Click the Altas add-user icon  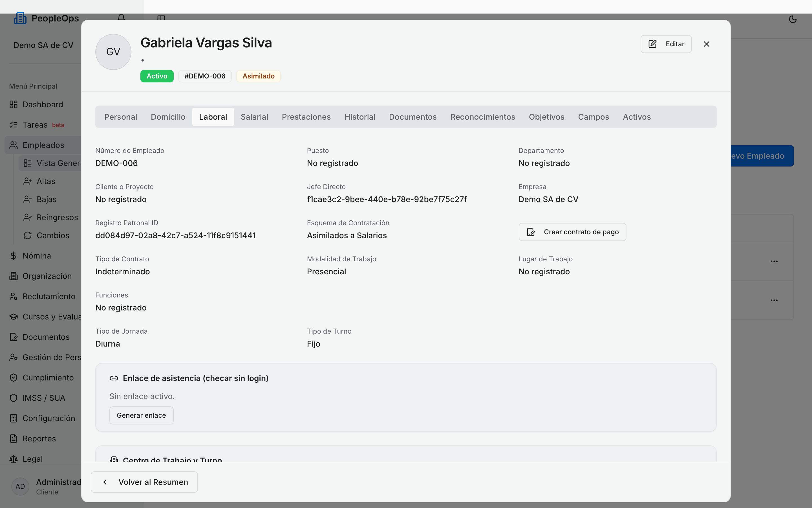click(28, 181)
